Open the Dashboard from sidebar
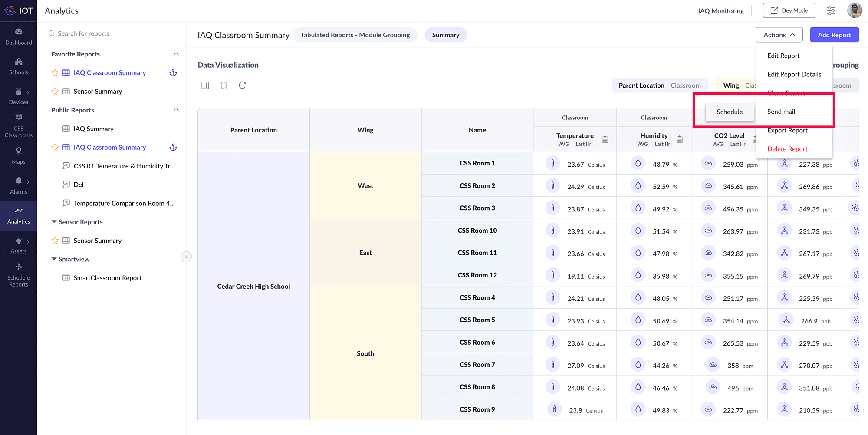The width and height of the screenshot is (868, 435). pyautogui.click(x=18, y=36)
